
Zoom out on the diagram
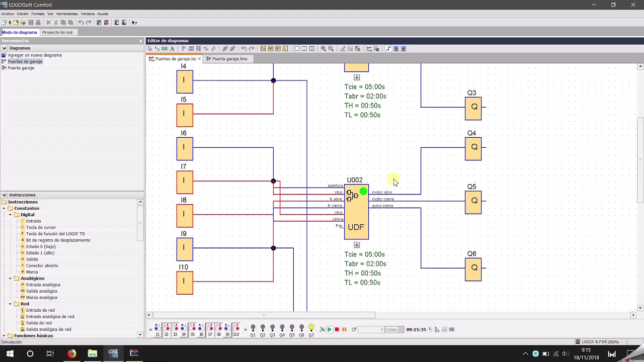pyautogui.click(x=331, y=49)
